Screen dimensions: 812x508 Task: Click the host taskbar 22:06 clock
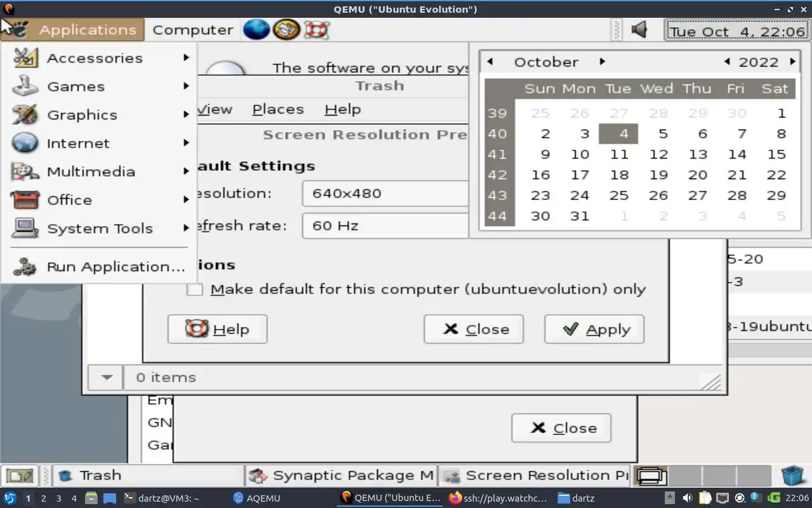797,498
